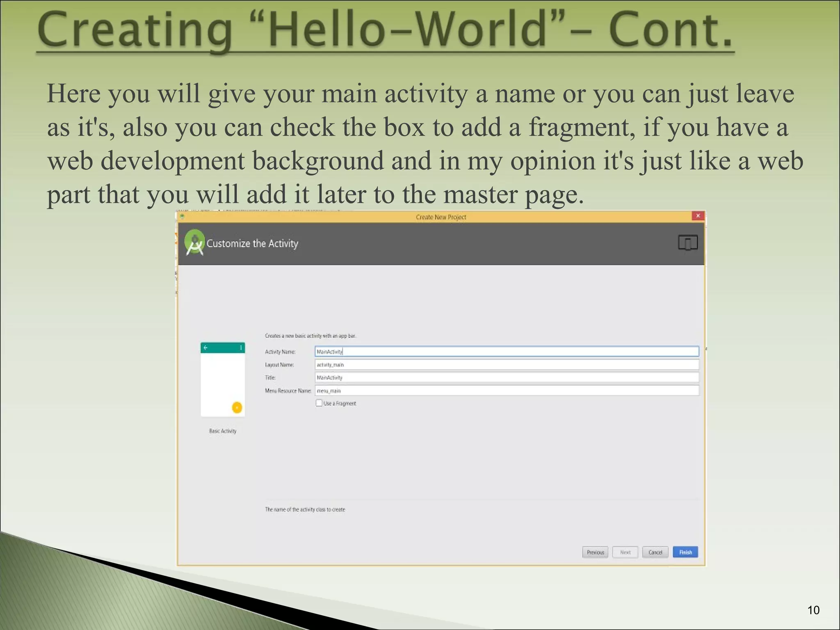Viewport: 840px width, 630px height.
Task: Click the Android Studio logo icon
Action: pyautogui.click(x=194, y=242)
